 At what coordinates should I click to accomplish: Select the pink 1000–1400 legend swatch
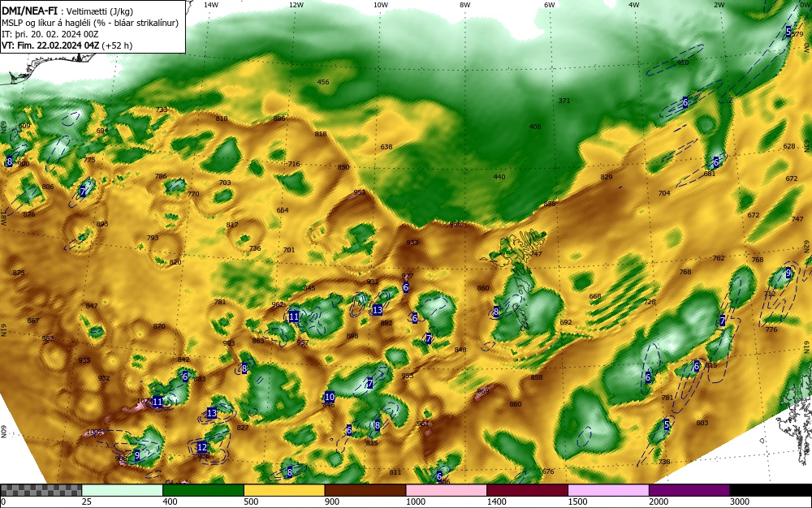click(x=447, y=490)
